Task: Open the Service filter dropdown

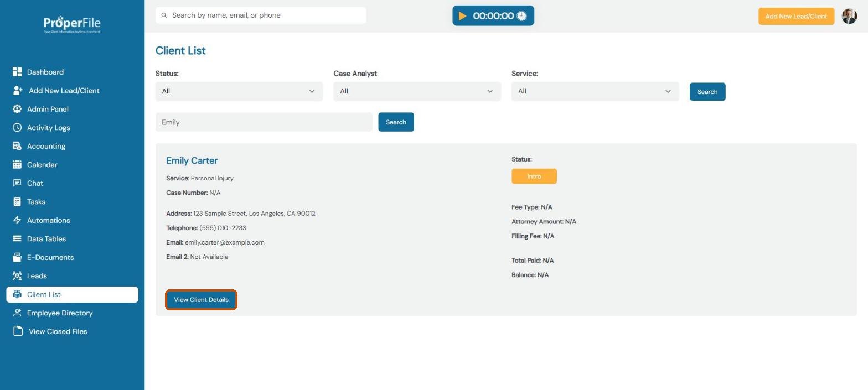Action: click(595, 91)
